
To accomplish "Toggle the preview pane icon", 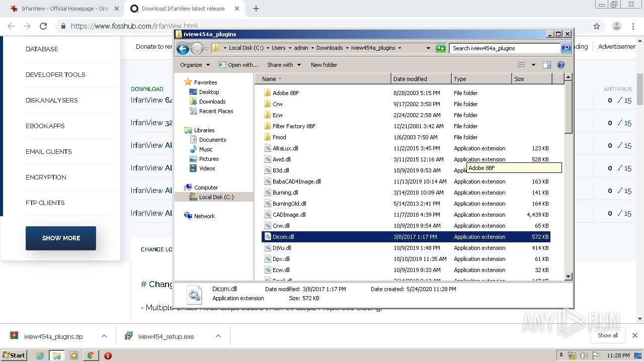I will coord(547,65).
